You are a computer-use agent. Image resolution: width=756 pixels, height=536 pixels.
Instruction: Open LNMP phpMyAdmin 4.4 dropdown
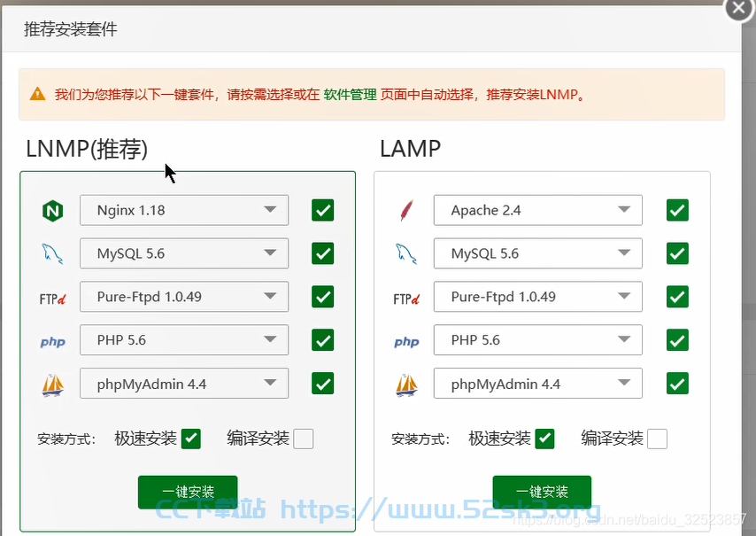(184, 384)
